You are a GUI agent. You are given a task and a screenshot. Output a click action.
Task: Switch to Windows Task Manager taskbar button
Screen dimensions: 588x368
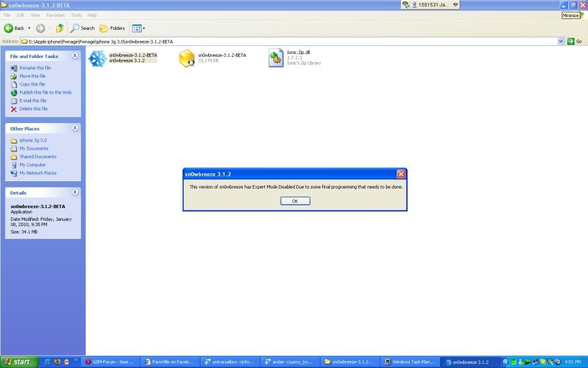tap(410, 362)
